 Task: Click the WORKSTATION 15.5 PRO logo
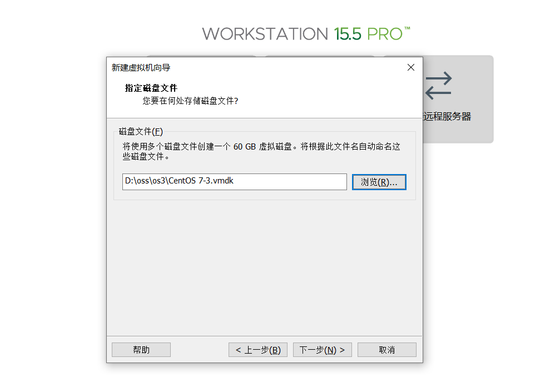point(306,34)
